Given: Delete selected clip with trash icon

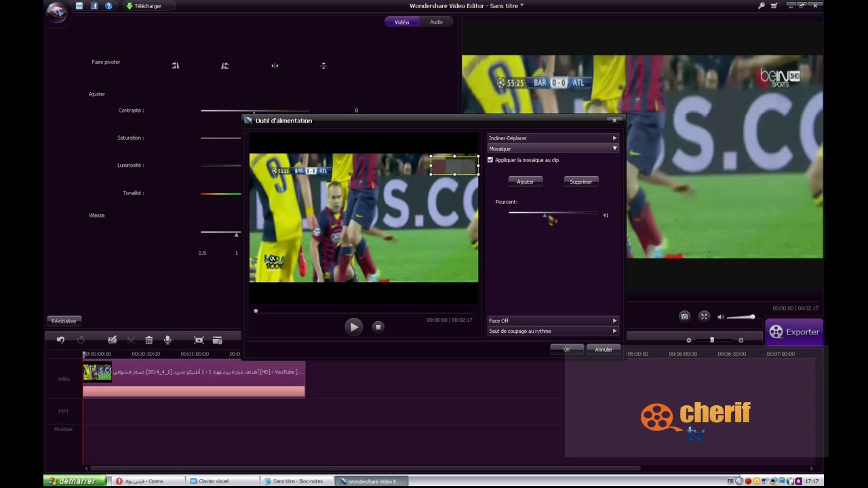Looking at the screenshot, I should tap(149, 340).
